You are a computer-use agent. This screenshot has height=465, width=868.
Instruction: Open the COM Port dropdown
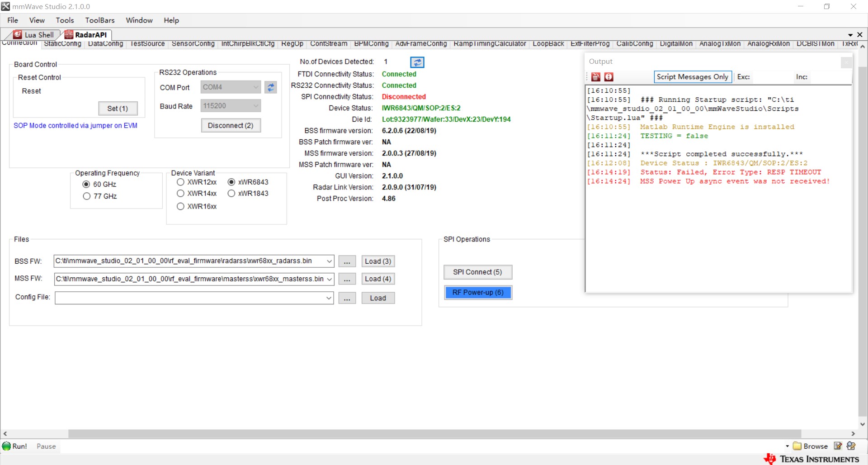[x=256, y=87]
